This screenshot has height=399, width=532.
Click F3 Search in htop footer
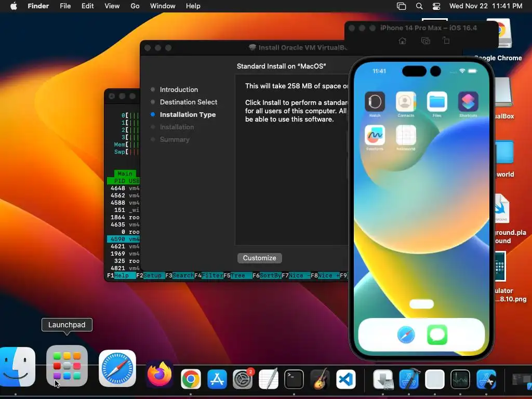[x=179, y=275]
